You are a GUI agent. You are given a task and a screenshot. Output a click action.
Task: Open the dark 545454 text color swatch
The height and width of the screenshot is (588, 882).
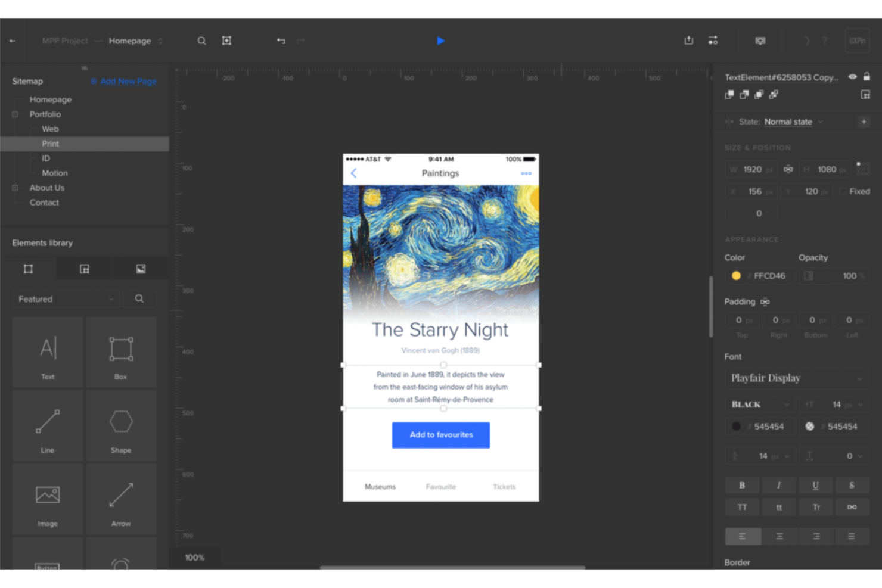736,427
